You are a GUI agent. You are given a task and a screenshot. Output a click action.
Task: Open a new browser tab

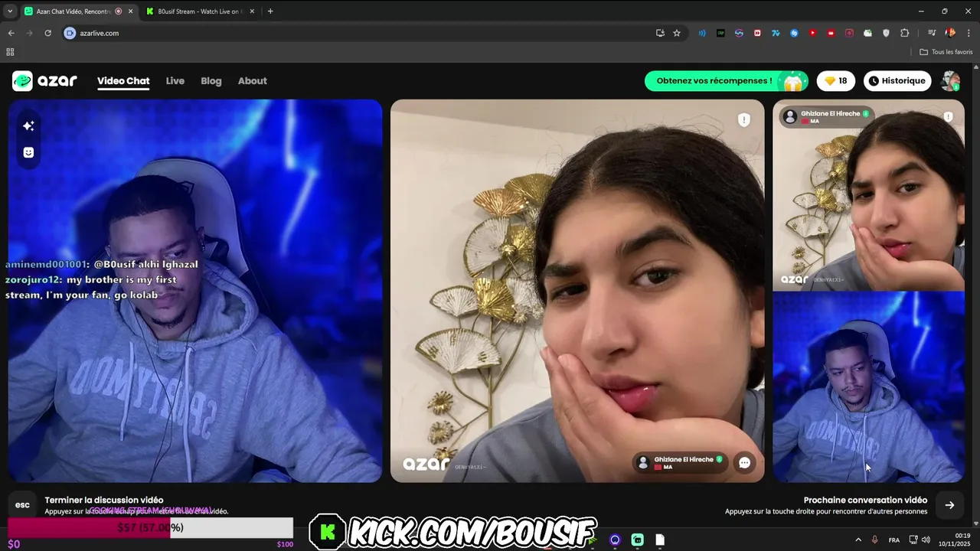click(270, 11)
